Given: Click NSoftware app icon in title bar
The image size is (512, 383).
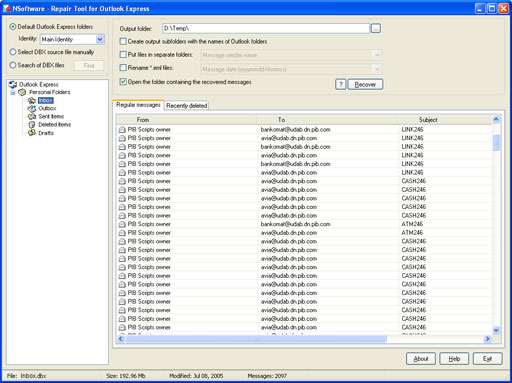Looking at the screenshot, I should click(x=7, y=8).
